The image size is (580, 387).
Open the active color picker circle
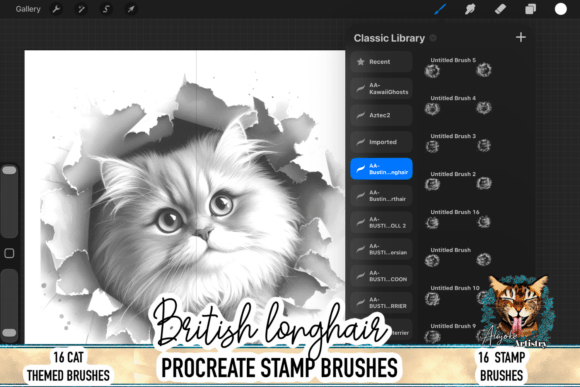tap(560, 9)
